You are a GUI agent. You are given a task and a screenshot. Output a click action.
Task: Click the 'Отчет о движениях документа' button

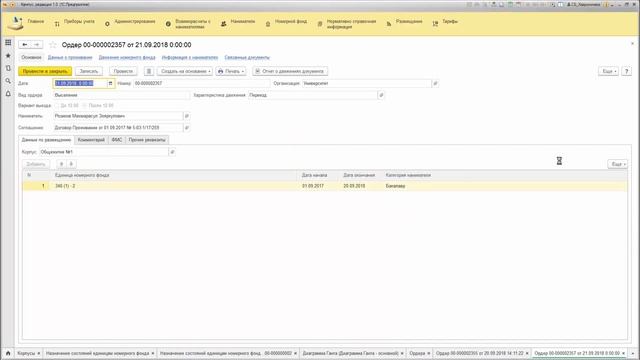tap(290, 71)
